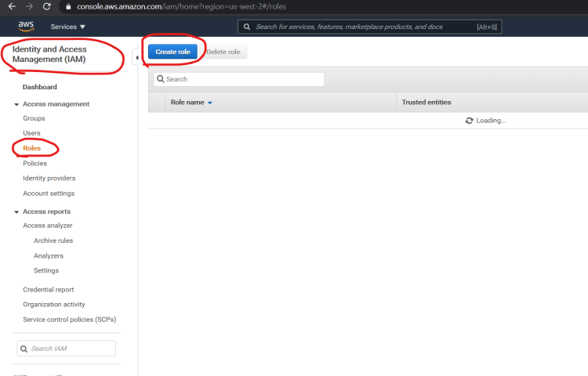
Task: Click the browser address bar URL
Action: point(181,7)
